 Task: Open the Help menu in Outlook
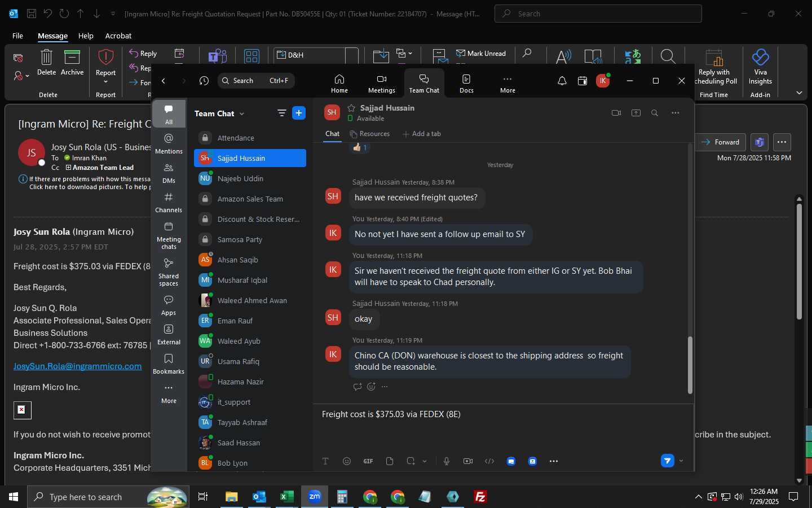(x=86, y=36)
